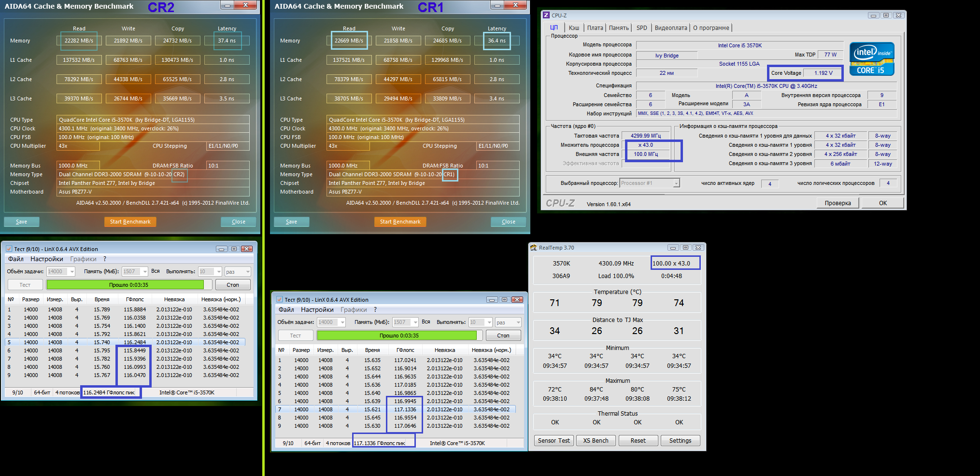
Task: Click 'Intel Core i5 3570K' model field in CPU-Z
Action: click(740, 45)
